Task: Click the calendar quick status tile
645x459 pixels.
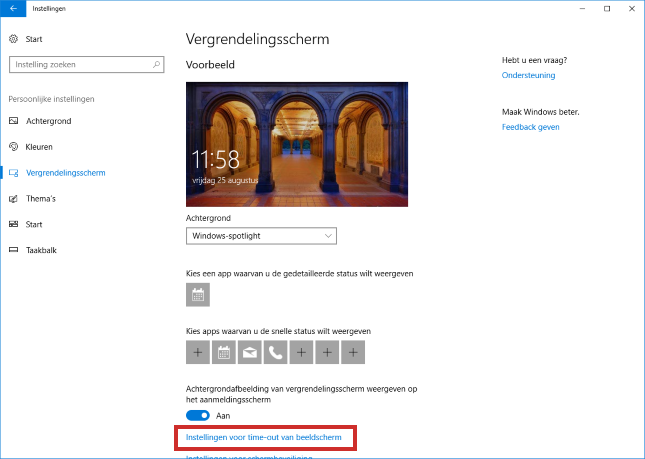Action: [x=224, y=352]
